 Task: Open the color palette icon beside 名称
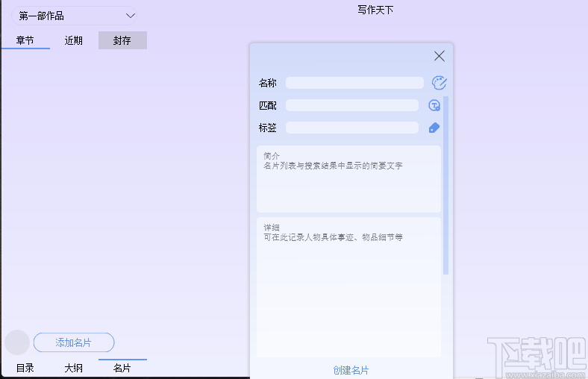pyautogui.click(x=439, y=83)
